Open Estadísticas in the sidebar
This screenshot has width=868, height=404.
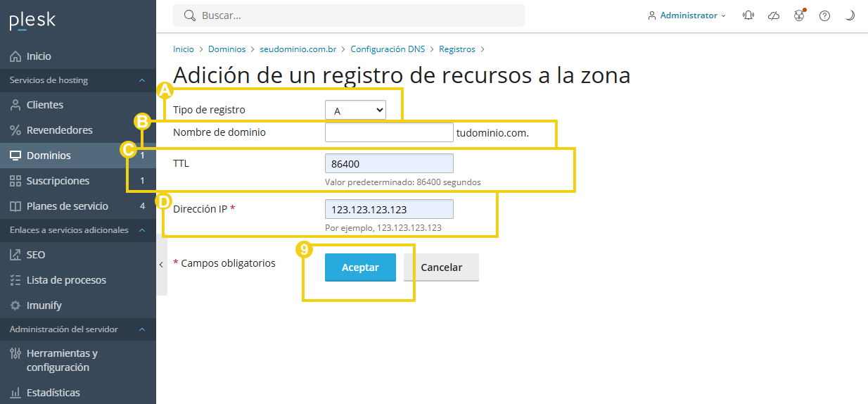coord(78,393)
